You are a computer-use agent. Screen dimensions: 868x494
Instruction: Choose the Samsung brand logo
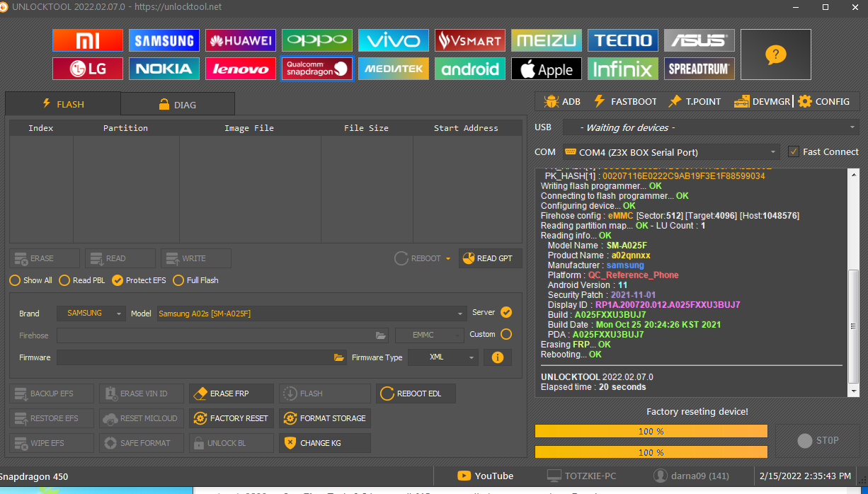164,40
